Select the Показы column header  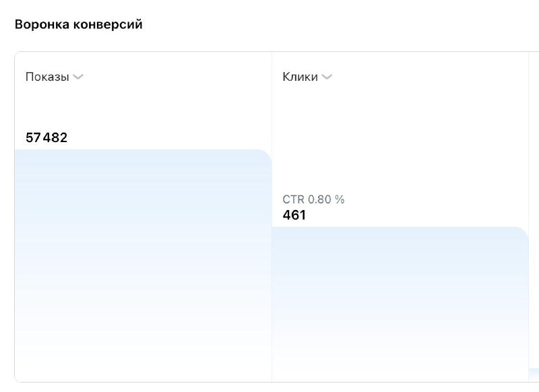[x=45, y=76]
